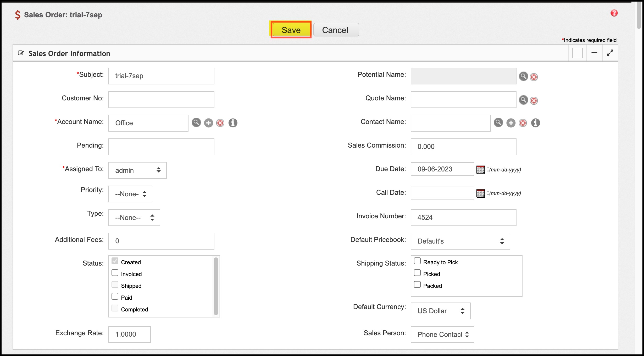Screen dimensions: 644x356
Task: Open the Default Pricebook dropdown
Action: (460, 241)
